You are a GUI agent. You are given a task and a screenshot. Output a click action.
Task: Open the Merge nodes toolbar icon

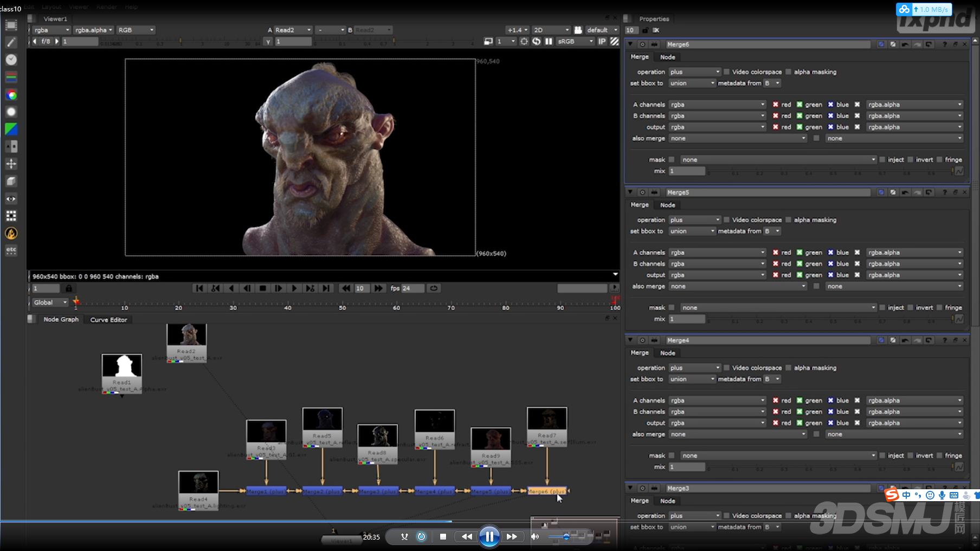11,146
